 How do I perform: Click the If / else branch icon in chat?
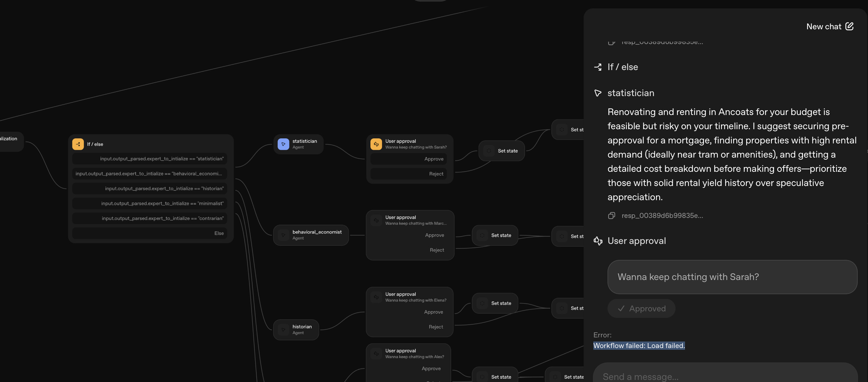598,67
